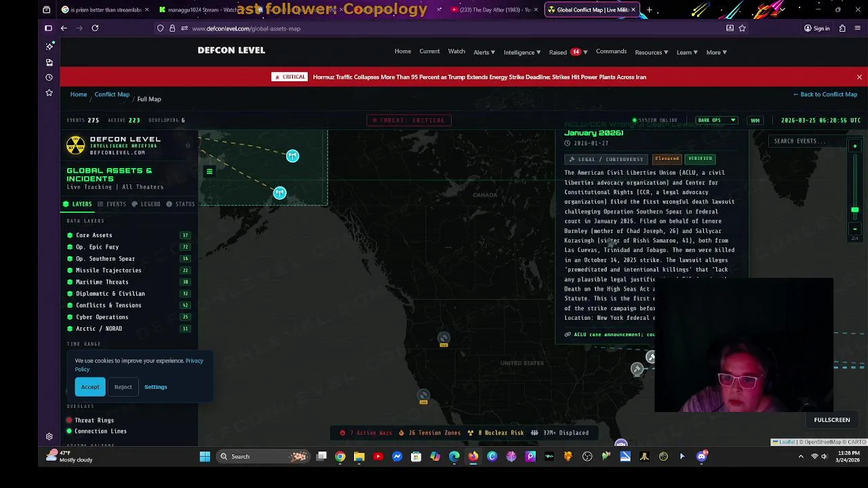Click the DEFCON LEVEL site logo
Image resolution: width=868 pixels, height=488 pixels.
(x=231, y=50)
